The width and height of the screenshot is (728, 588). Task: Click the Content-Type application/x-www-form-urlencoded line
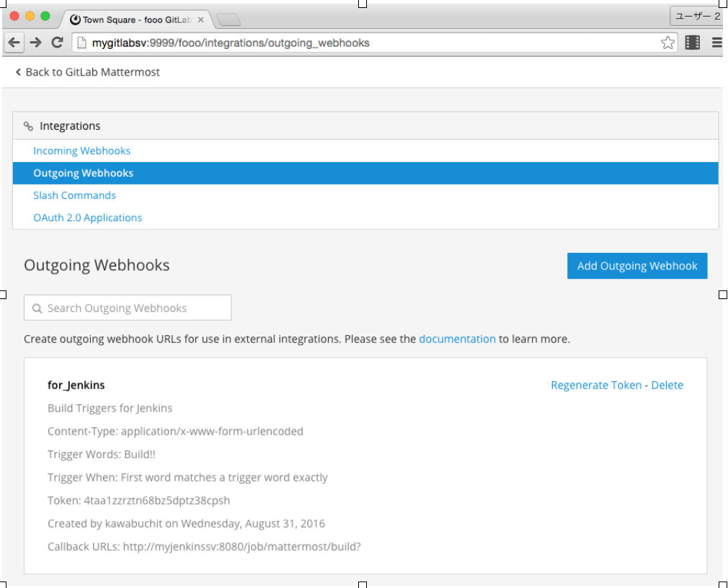(175, 432)
